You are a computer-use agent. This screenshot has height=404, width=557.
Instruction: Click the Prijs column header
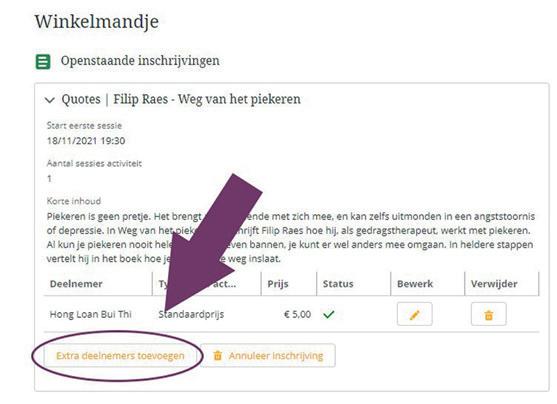point(278,284)
